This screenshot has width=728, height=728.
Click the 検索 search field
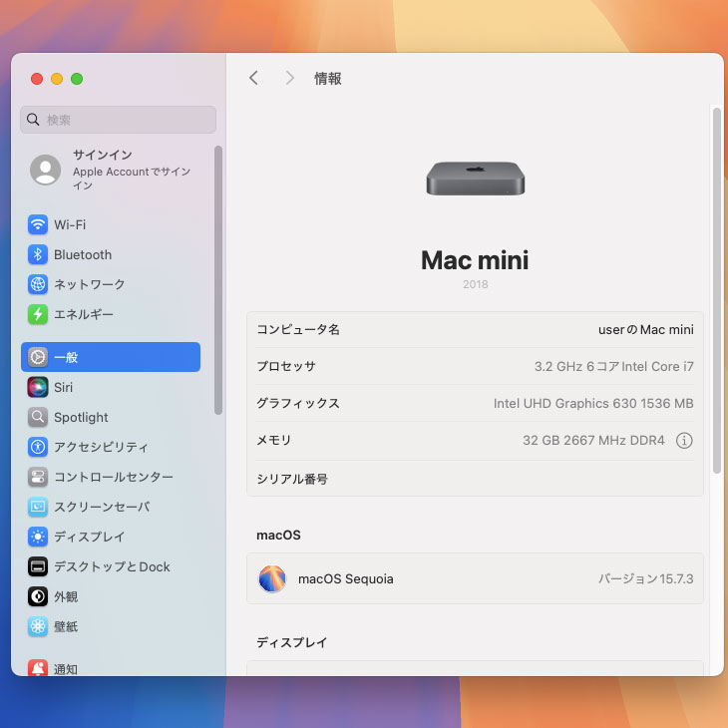coord(118,120)
